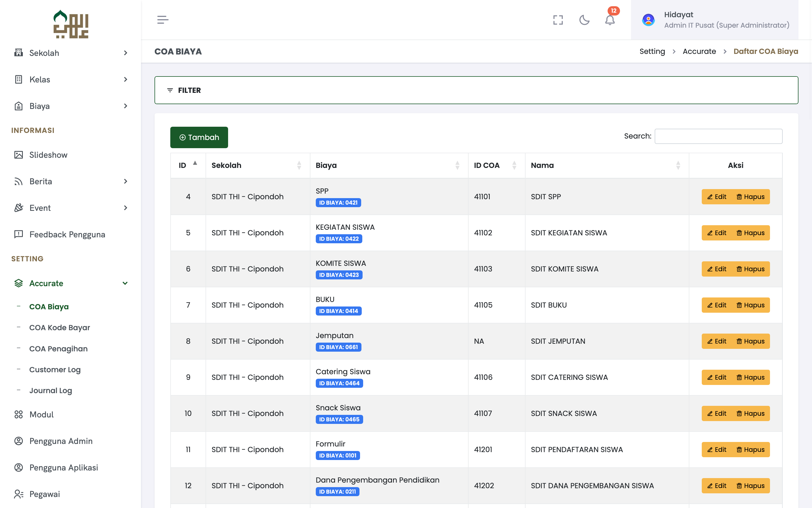Delete the SDIT SNACK SISWA row

[751, 413]
